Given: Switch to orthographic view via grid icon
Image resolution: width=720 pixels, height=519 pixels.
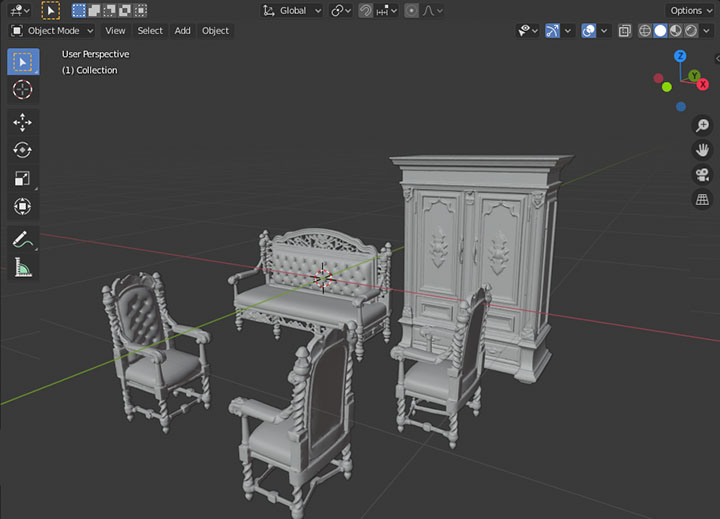Looking at the screenshot, I should [x=702, y=200].
